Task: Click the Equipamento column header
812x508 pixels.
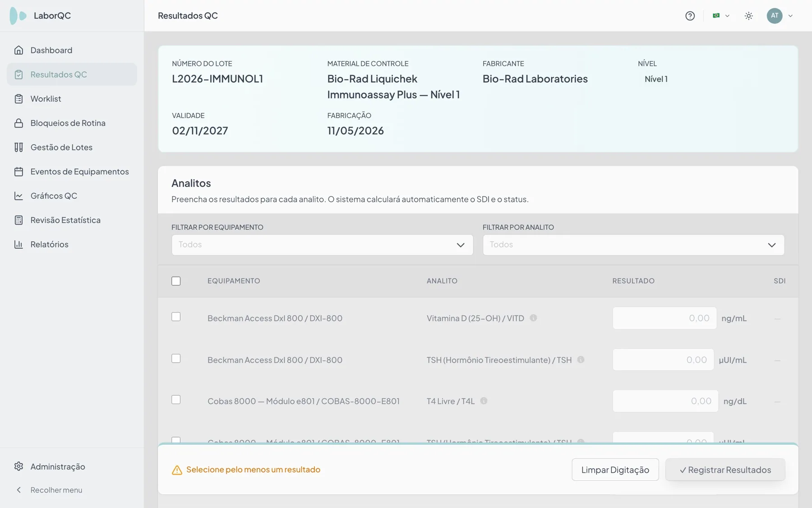Action: 234,281
